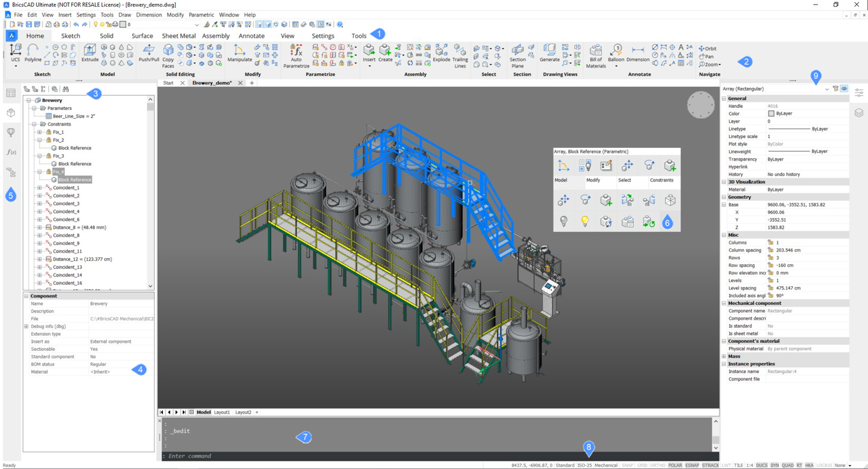Image resolution: width=868 pixels, height=469 pixels.
Task: Click the LookFrom view widget in viewport
Action: 700,105
